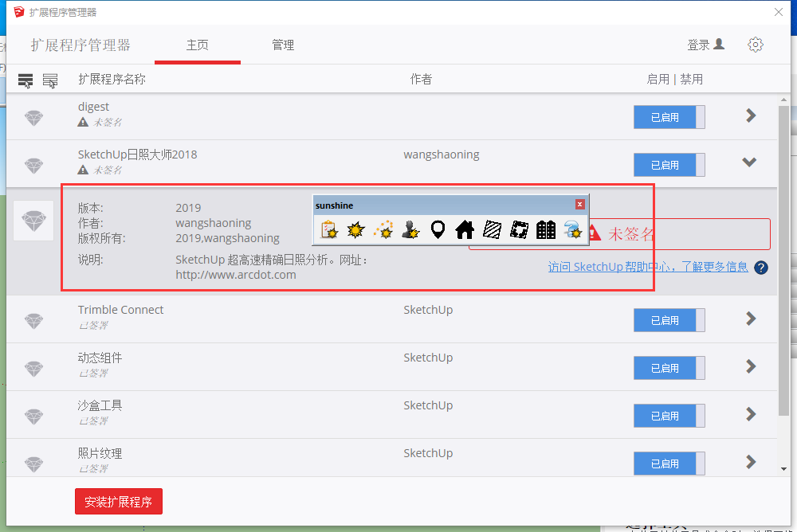This screenshot has height=532, width=797.
Task: Click the hatched surface icon in sunshine toolbar
Action: click(492, 229)
